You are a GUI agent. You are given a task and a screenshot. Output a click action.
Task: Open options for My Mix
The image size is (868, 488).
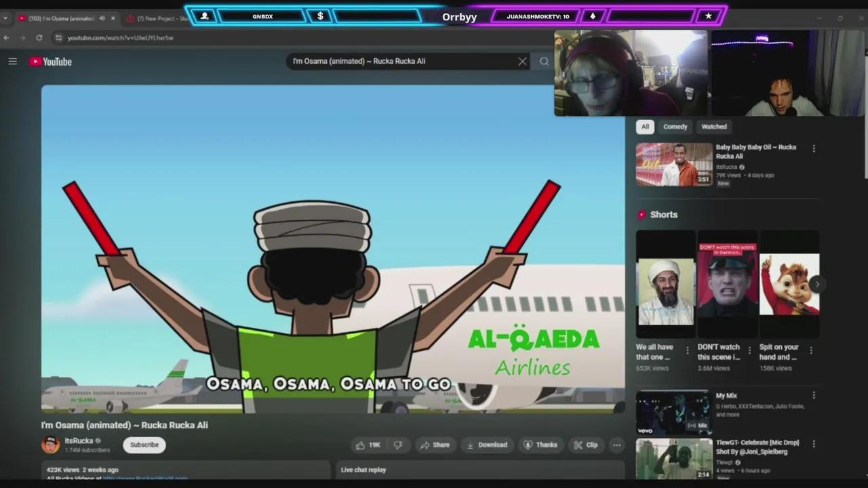814,396
